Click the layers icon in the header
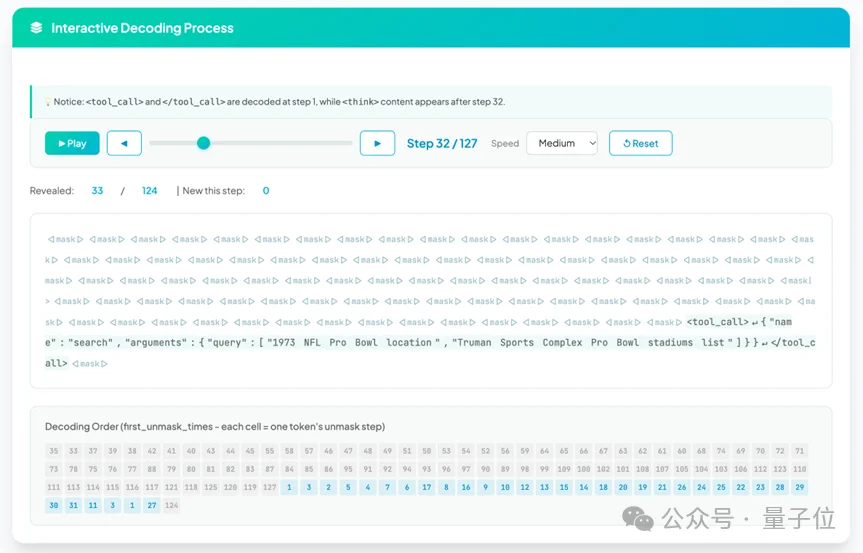This screenshot has width=863, height=553. [x=37, y=28]
